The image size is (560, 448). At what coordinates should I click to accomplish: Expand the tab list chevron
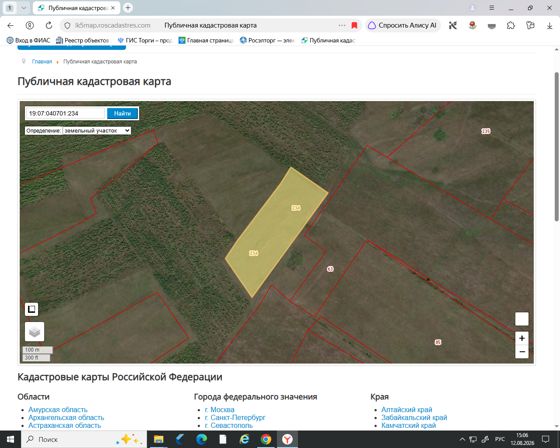pyautogui.click(x=24, y=8)
